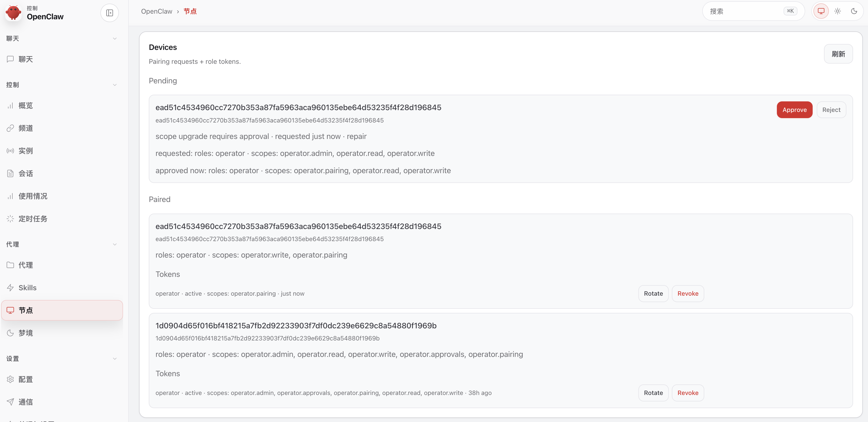Open the 概览 overview page
The height and width of the screenshot is (422, 868).
point(62,105)
